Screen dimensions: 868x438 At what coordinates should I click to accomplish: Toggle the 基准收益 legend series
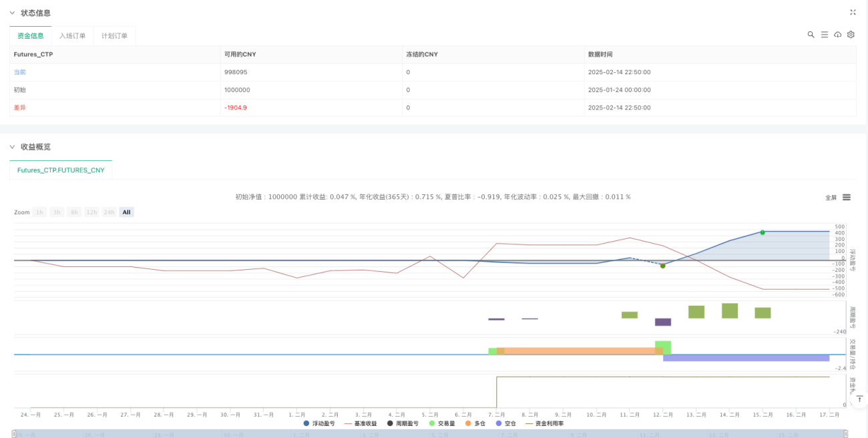click(361, 423)
